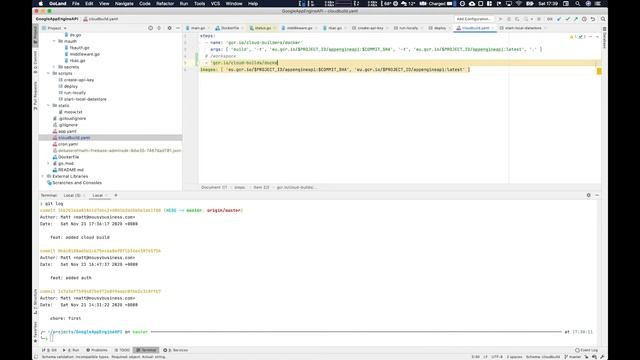Screen dimensions: 640x360
Task: Click the Select Opened File target icon
Action: coord(150,28)
